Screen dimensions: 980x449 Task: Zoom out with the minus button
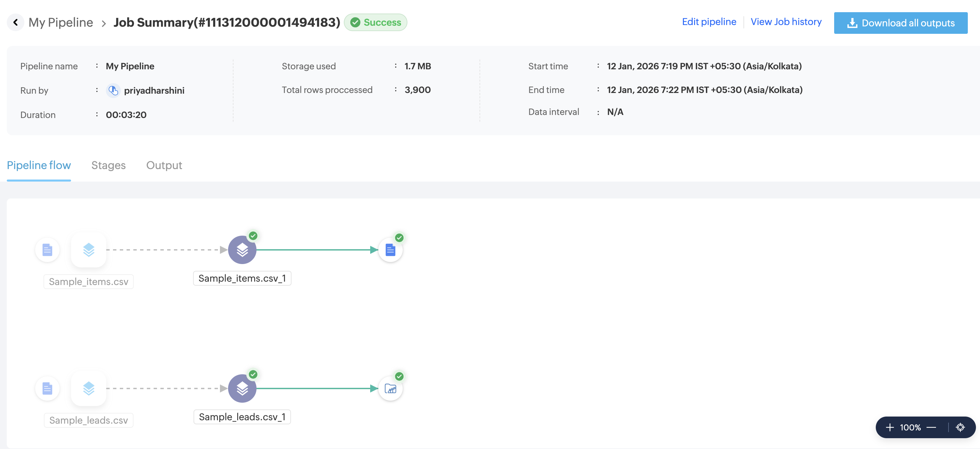tap(931, 427)
